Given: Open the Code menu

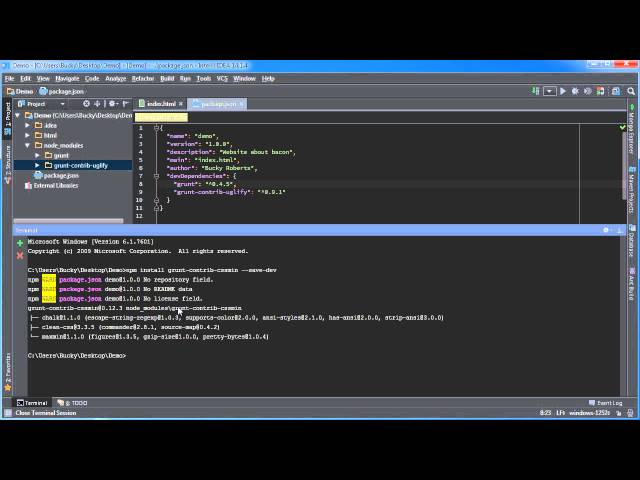Looking at the screenshot, I should (92, 78).
